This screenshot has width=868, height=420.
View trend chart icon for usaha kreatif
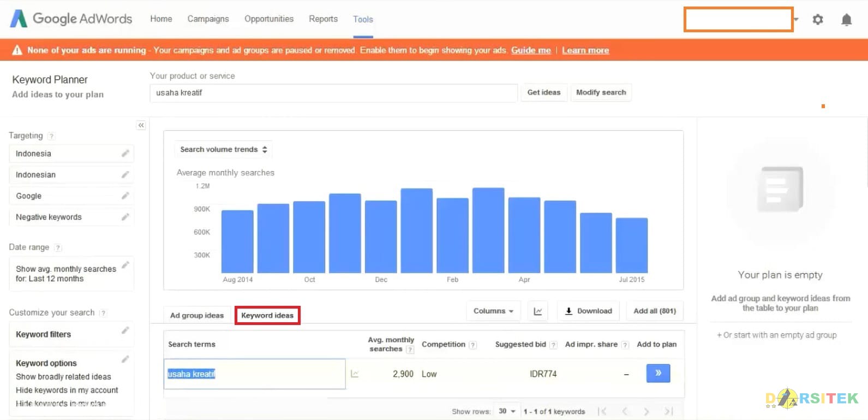355,374
